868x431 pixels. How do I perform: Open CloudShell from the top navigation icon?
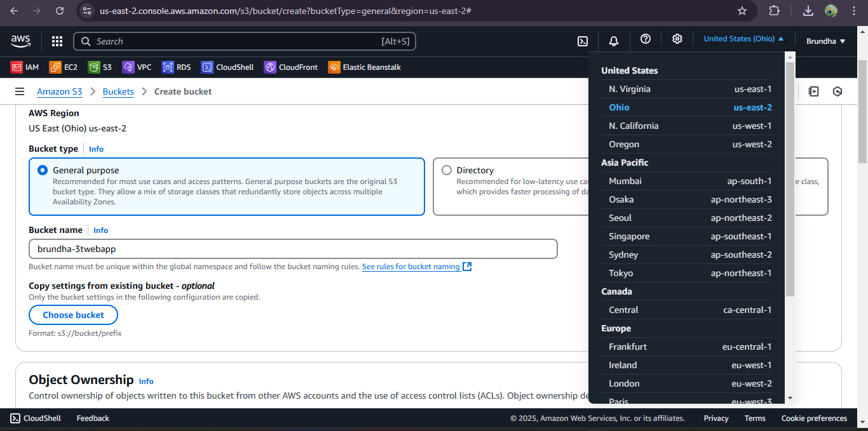coord(582,41)
